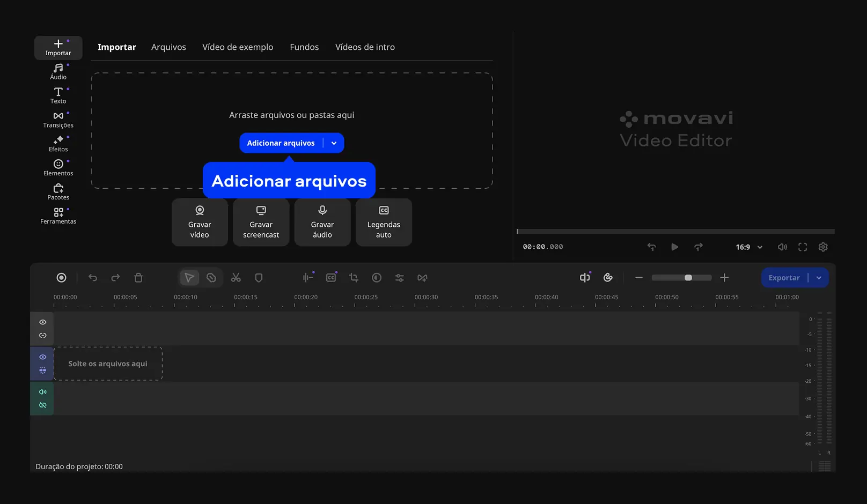Image resolution: width=867 pixels, height=504 pixels.
Task: Click the timeline record button icon
Action: [61, 278]
